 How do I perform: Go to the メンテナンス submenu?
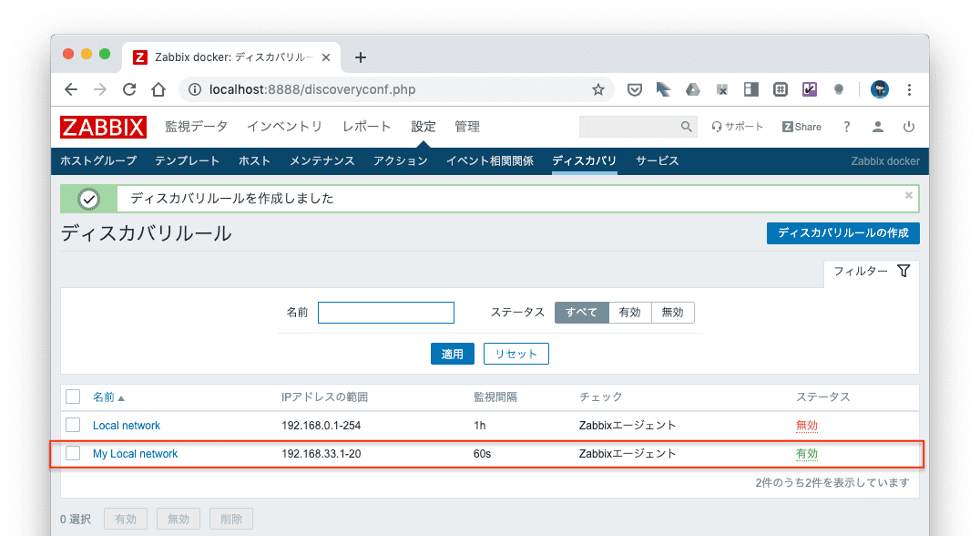click(322, 160)
